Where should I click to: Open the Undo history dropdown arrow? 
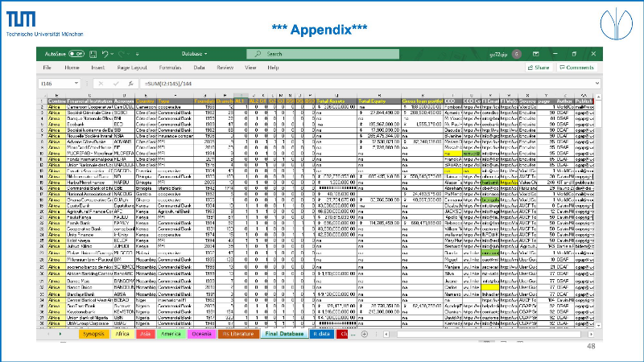coord(112,54)
